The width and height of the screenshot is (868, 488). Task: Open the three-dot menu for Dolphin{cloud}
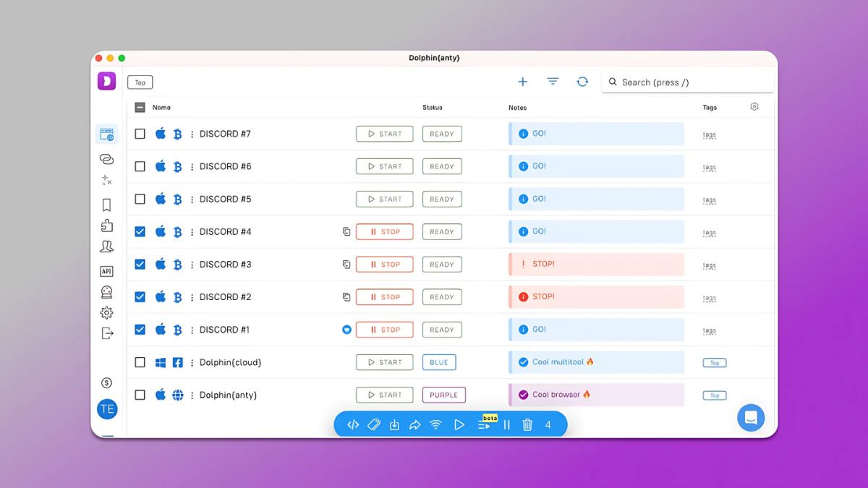tap(192, 363)
